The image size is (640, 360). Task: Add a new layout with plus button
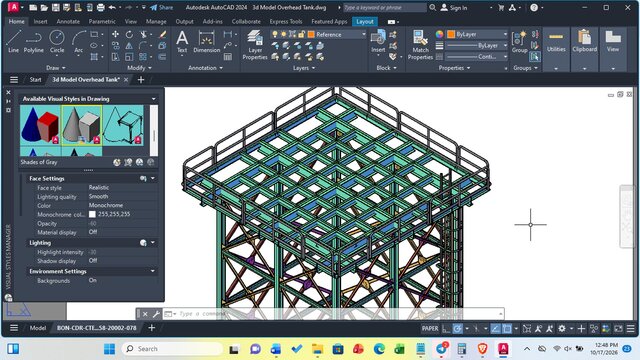pos(151,328)
